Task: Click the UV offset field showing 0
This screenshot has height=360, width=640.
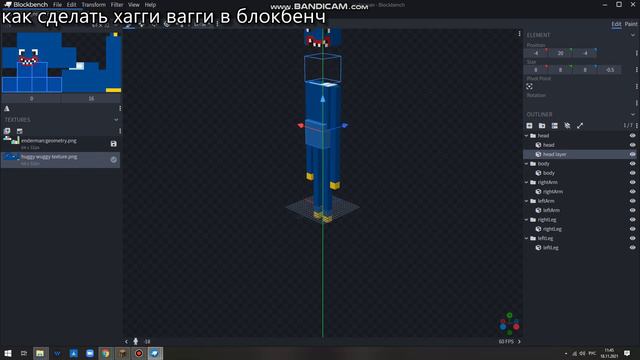Action: 31,98
